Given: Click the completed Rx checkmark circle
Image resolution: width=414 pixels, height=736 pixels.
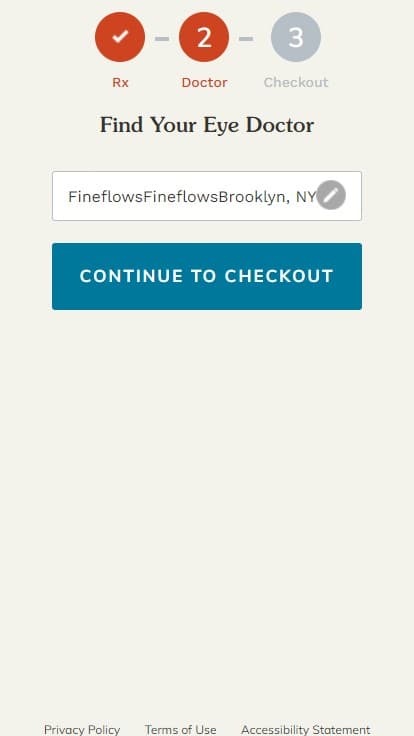Looking at the screenshot, I should click(x=120, y=37).
